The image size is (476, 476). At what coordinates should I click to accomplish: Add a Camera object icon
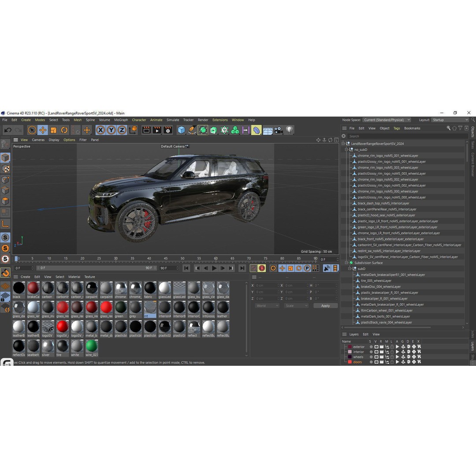point(278,130)
